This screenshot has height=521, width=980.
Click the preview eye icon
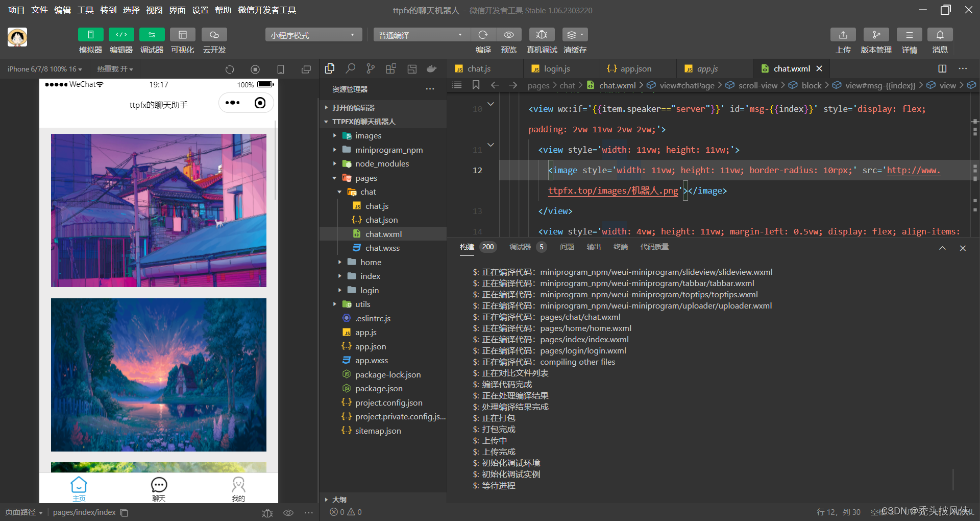click(509, 35)
